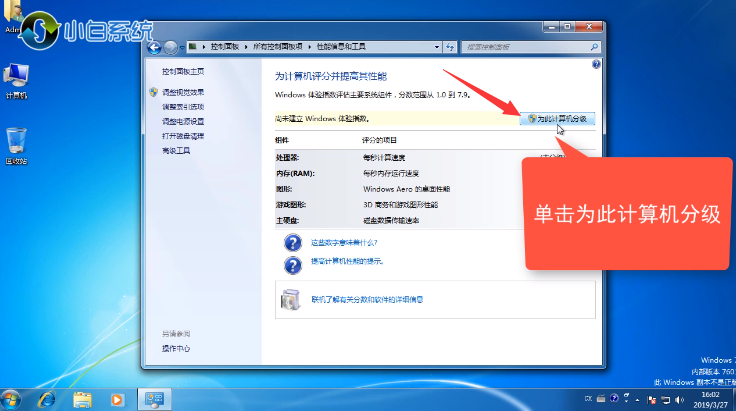The height and width of the screenshot is (411, 736).
Task: Open tips for improving computer performance link
Action: [347, 261]
